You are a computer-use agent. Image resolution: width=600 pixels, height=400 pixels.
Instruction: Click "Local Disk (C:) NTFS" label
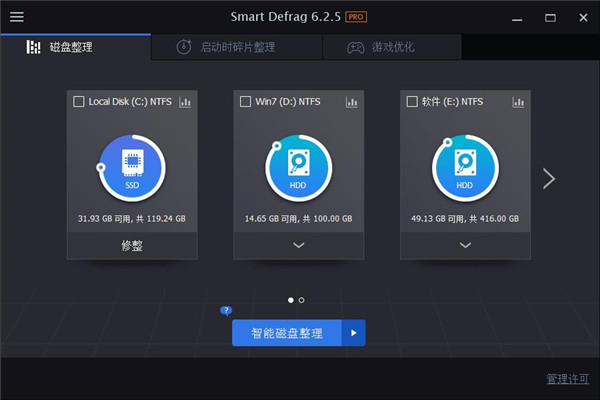[x=130, y=101]
